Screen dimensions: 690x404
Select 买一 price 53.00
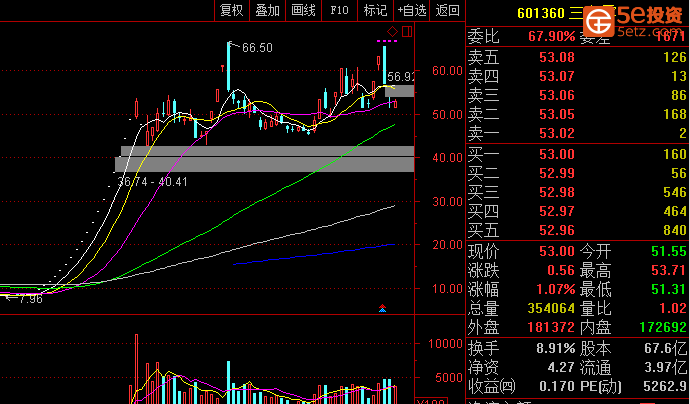557,154
